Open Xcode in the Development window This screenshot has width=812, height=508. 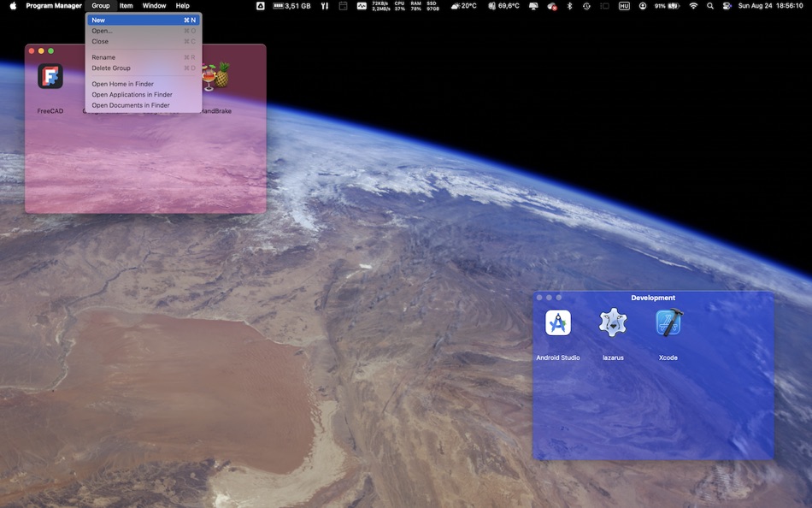668,322
